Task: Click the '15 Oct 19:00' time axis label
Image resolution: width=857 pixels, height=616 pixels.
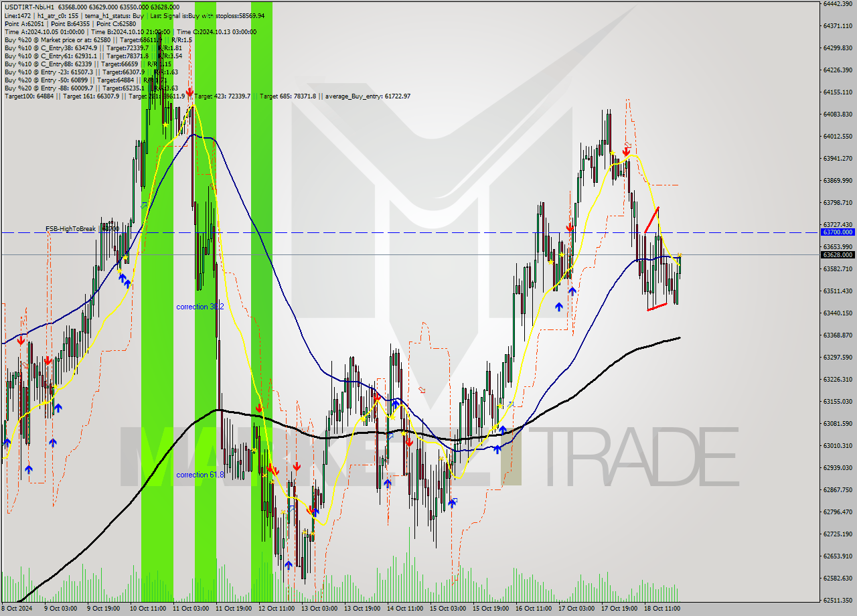Action: coord(491,609)
